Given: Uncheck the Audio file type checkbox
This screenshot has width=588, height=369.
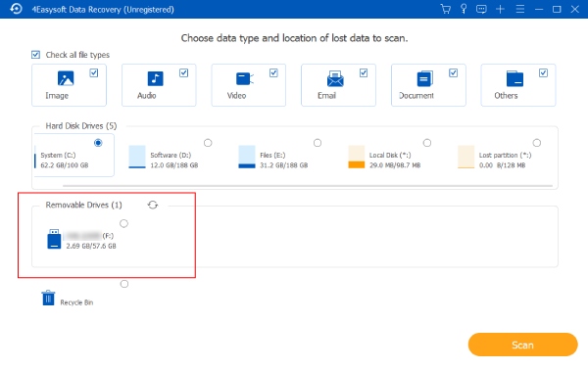Looking at the screenshot, I should [184, 72].
